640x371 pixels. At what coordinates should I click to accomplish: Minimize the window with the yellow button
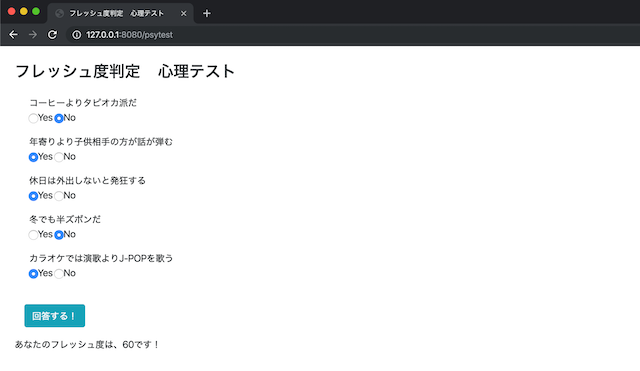tap(24, 11)
